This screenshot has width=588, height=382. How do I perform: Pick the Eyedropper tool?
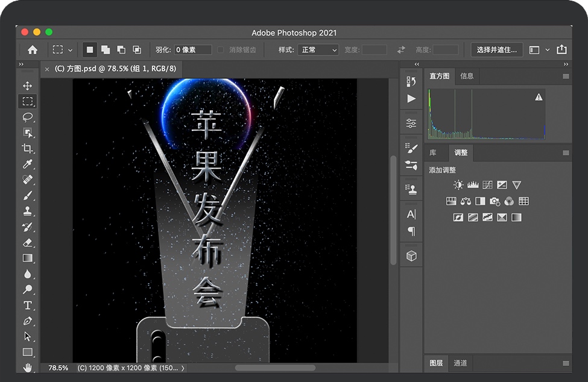click(x=28, y=164)
